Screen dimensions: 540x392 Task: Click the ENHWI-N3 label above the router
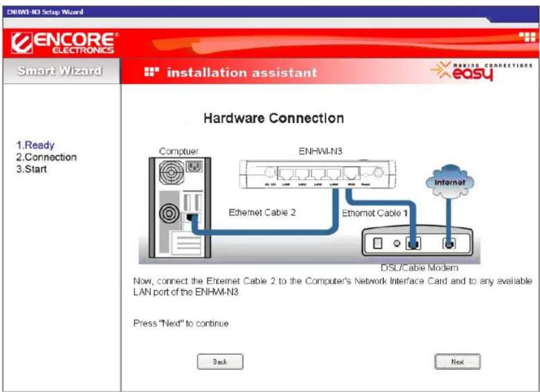320,151
